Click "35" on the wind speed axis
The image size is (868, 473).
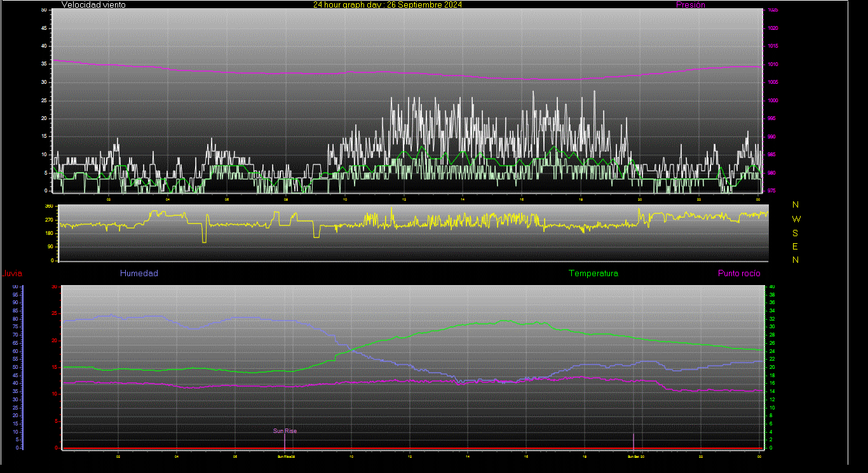click(44, 64)
